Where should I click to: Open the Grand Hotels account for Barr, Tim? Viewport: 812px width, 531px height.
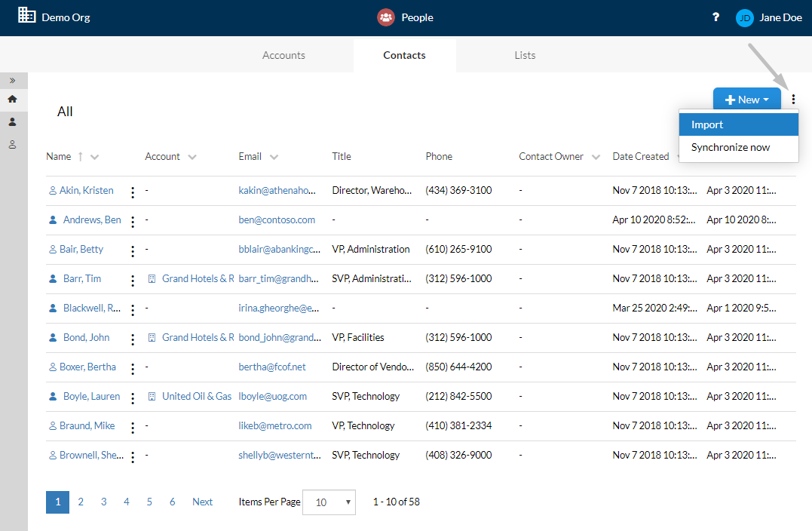[198, 279]
